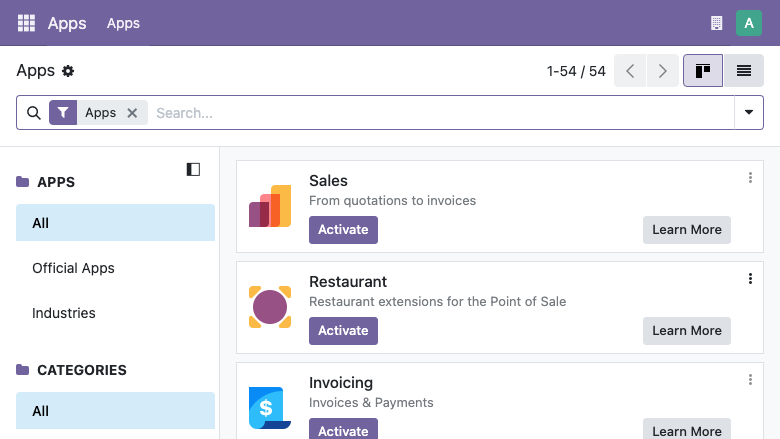Go to next page of records

tap(663, 71)
